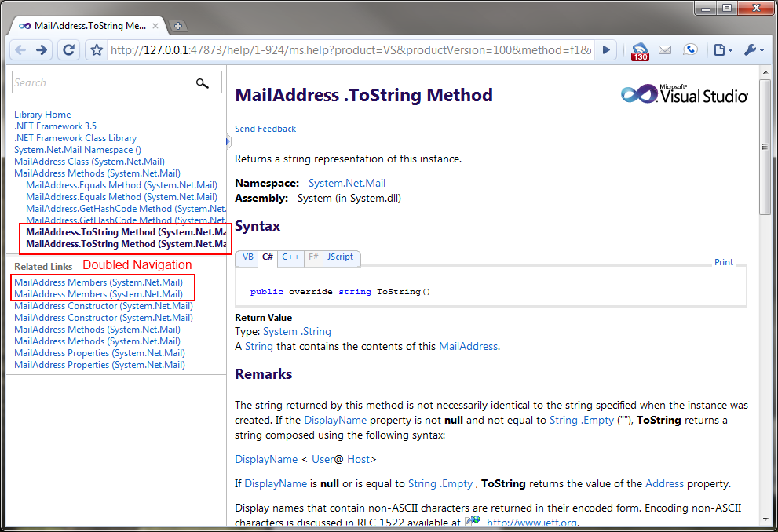Viewport: 778px width, 532px height.
Task: Click the search magnifier icon
Action: (x=203, y=83)
